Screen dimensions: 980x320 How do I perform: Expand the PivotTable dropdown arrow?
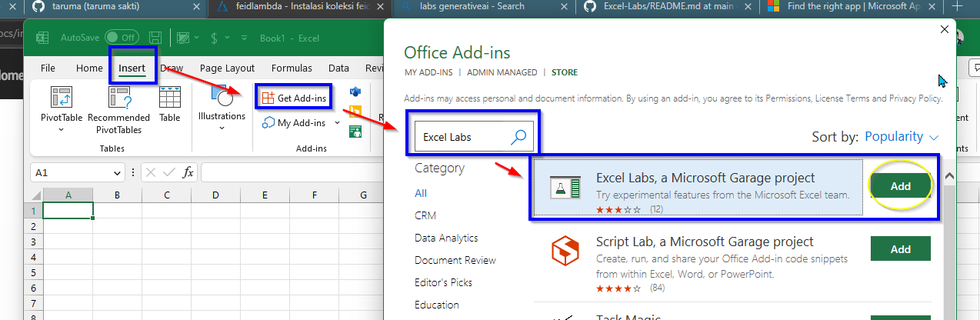pyautogui.click(x=62, y=129)
